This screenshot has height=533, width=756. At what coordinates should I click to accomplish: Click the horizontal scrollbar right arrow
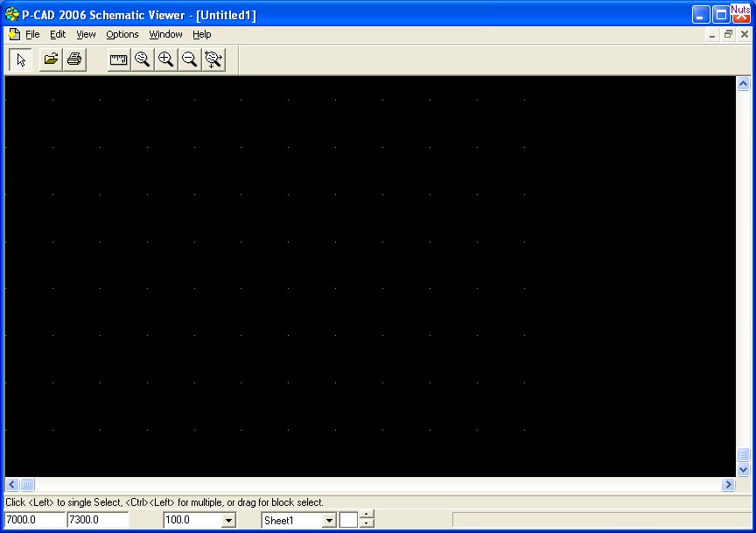(x=728, y=485)
